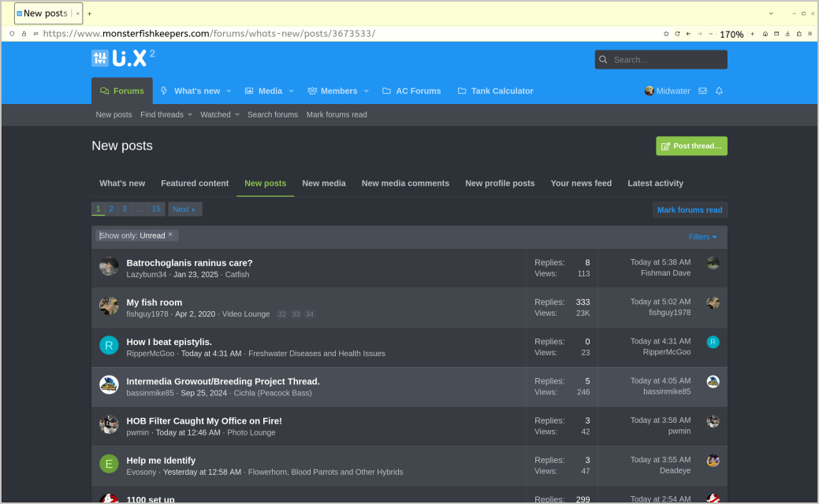Click the alerts bell icon
819x504 pixels.
(719, 91)
